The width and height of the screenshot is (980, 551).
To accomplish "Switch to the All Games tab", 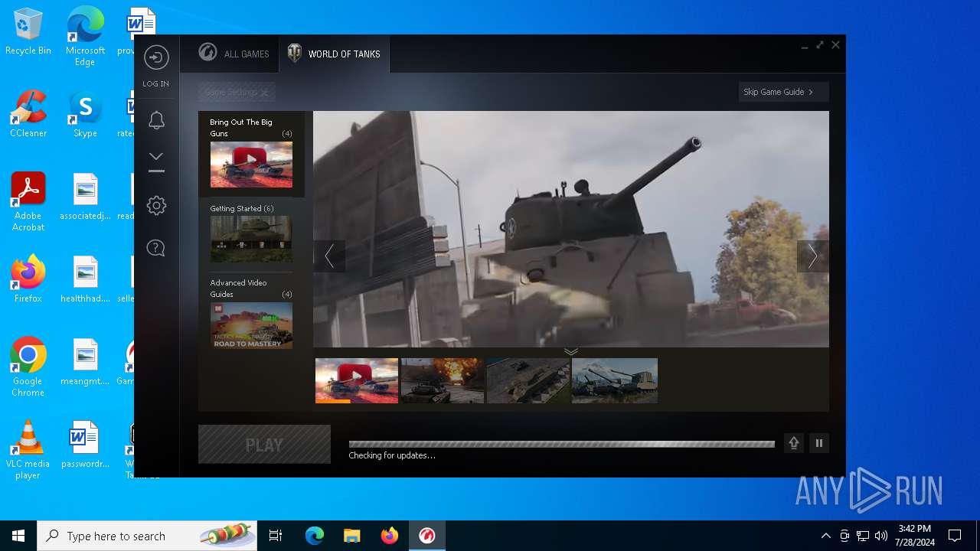I will [x=234, y=54].
